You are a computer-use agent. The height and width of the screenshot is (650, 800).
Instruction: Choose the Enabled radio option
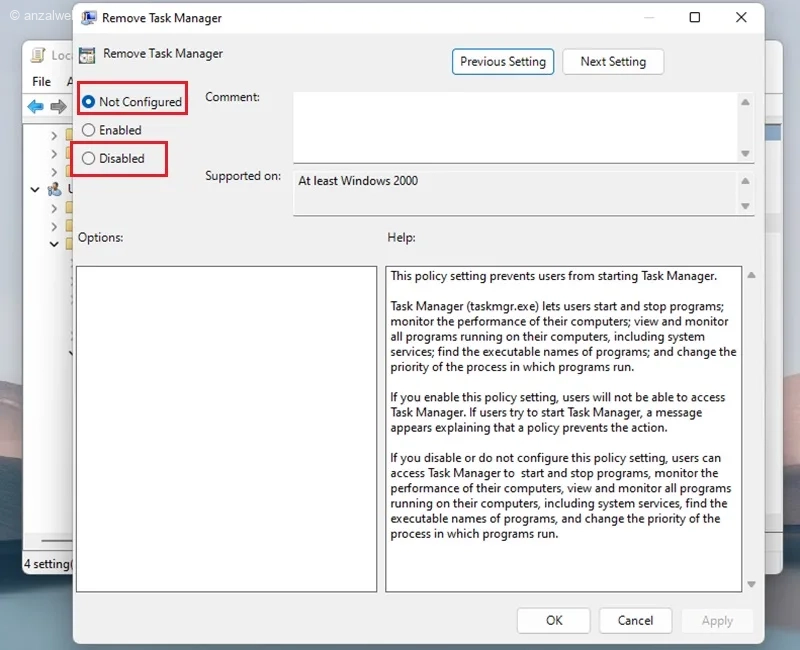tap(89, 130)
